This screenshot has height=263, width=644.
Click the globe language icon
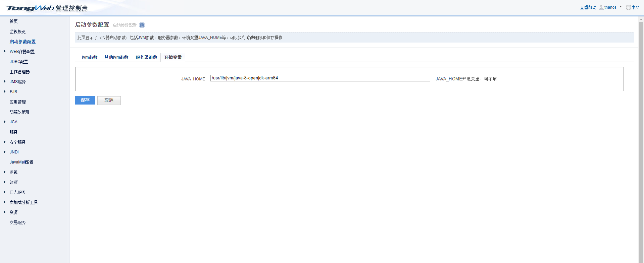click(x=628, y=7)
